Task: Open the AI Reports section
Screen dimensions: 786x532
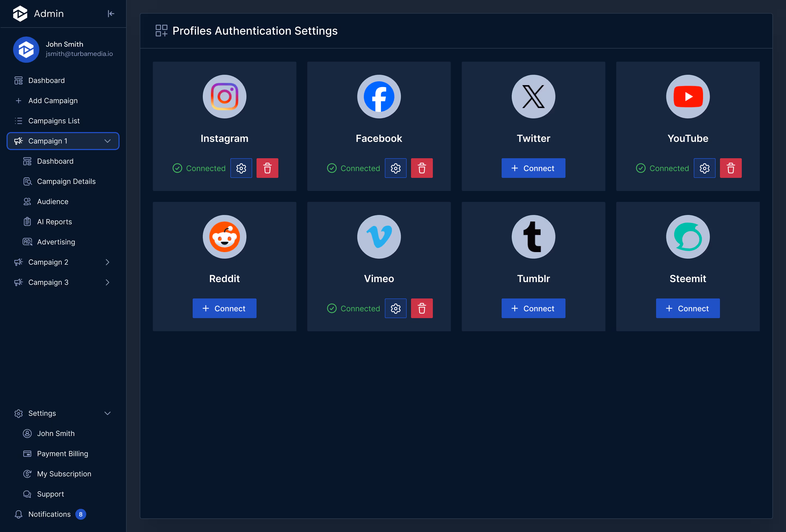Action: (x=54, y=221)
